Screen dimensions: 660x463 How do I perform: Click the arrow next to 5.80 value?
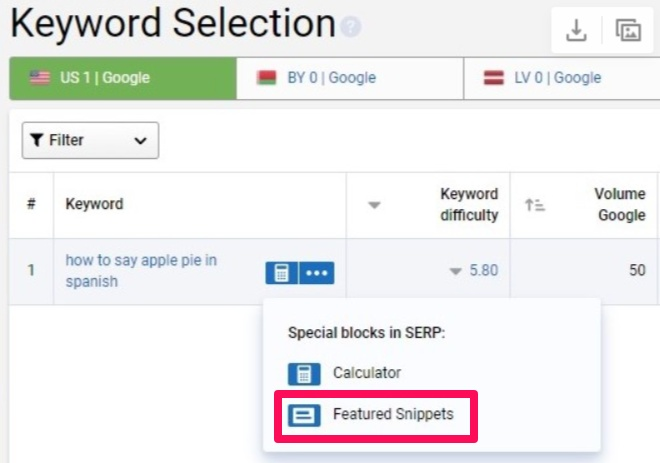[455, 271]
